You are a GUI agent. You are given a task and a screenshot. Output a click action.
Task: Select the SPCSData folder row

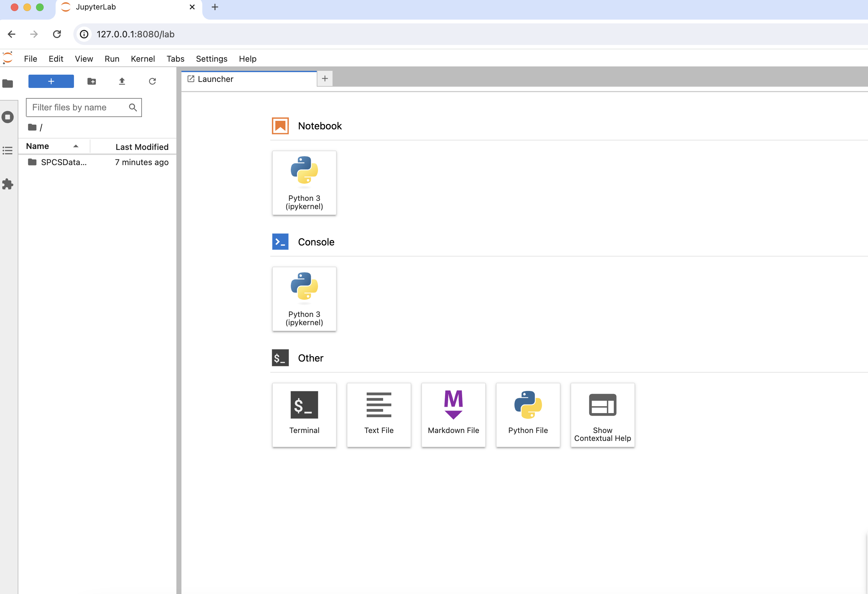pos(97,162)
